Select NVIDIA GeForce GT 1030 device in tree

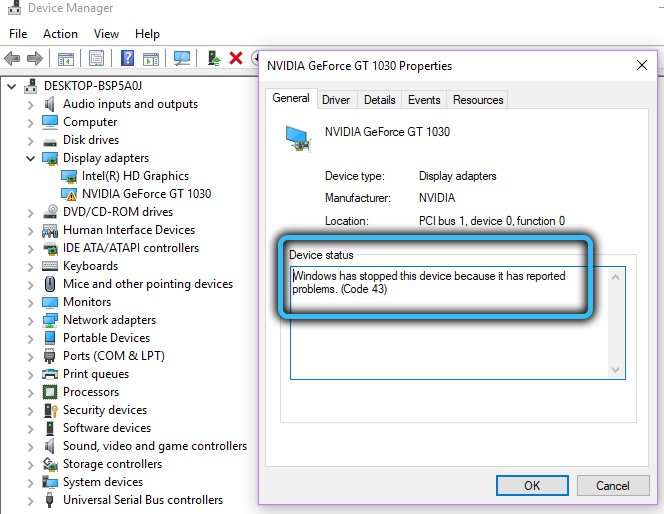146,194
